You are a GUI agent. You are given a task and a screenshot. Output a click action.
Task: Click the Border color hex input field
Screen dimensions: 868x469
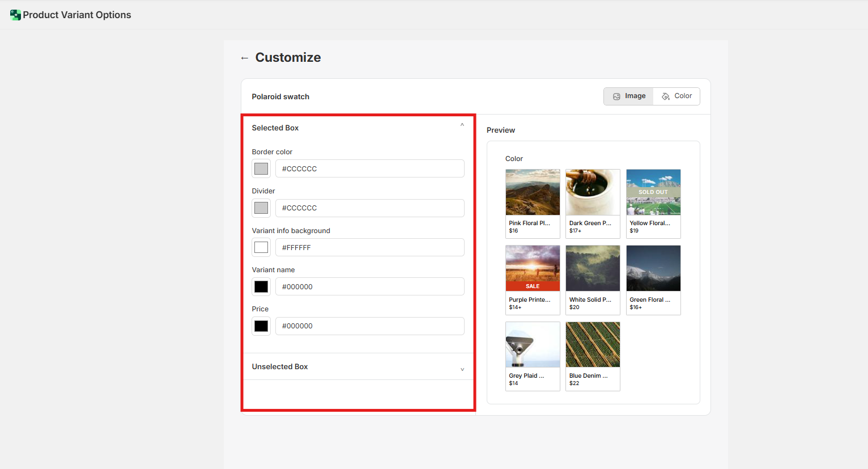[x=369, y=169]
